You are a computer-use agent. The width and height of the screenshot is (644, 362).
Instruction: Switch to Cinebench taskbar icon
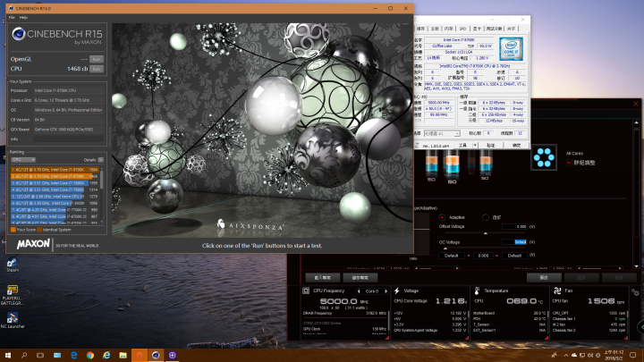tap(156, 355)
